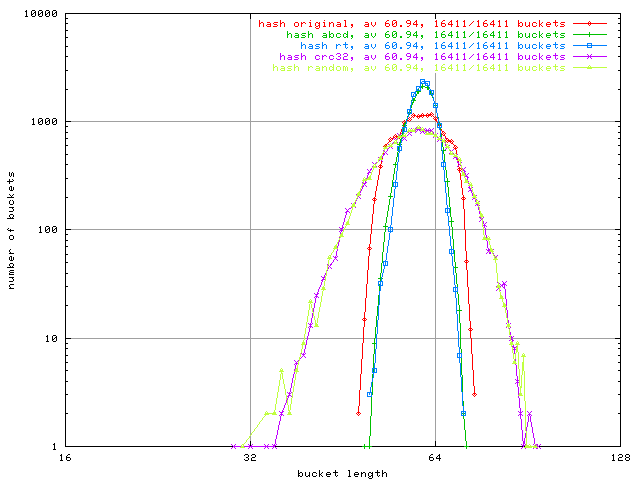Click the y-axis tick label 10000
Image resolution: width=640 pixels, height=480 pixels.
(41, 14)
